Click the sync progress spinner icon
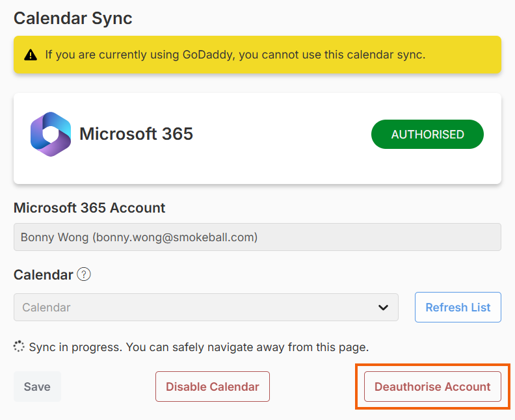 pos(20,347)
